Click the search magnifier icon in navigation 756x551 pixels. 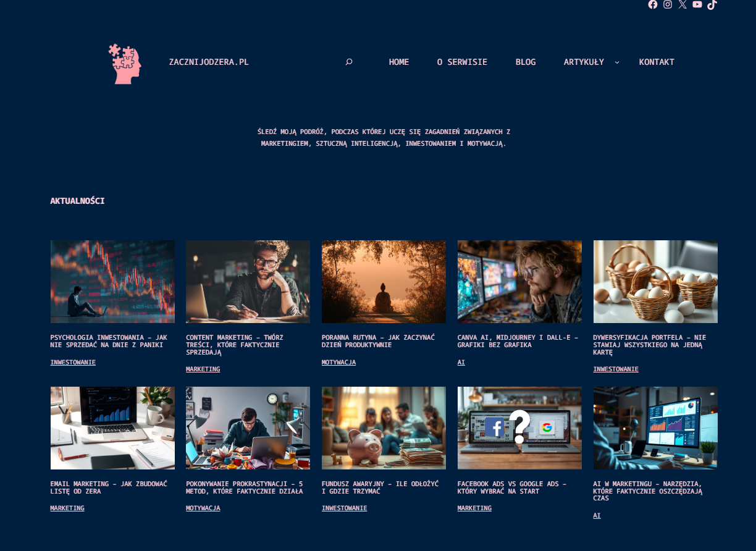349,62
